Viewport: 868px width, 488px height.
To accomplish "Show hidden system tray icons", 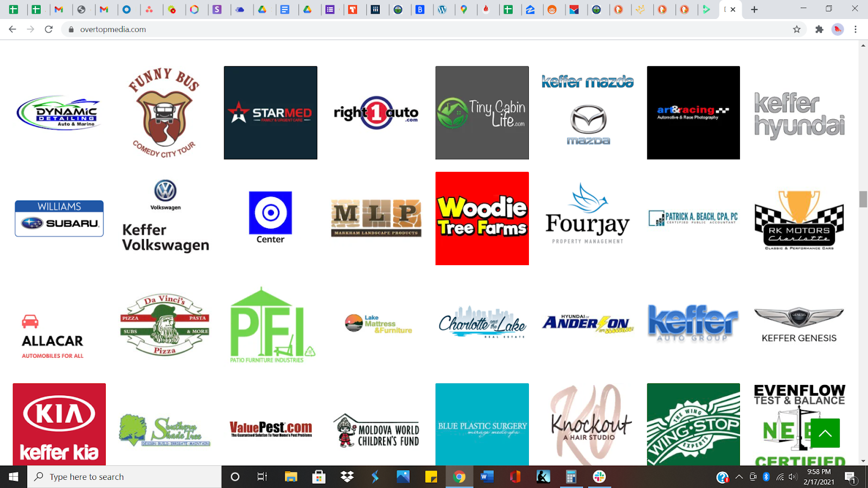I will [739, 477].
